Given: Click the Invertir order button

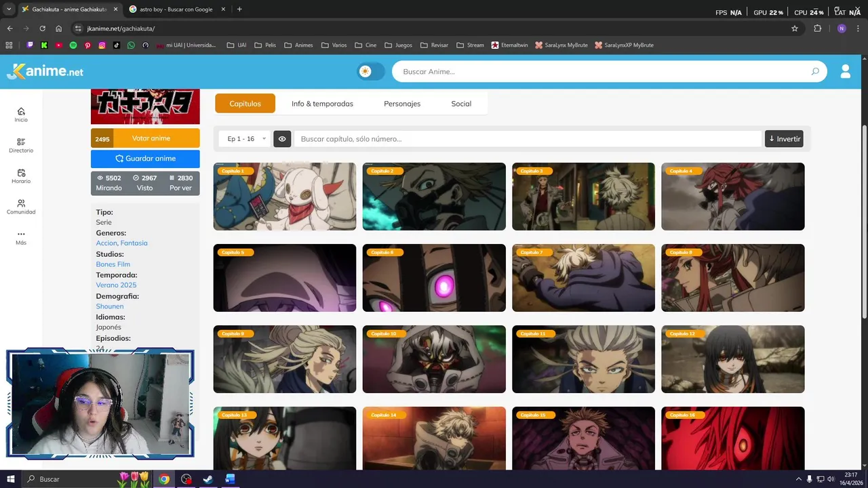Looking at the screenshot, I should click(784, 139).
